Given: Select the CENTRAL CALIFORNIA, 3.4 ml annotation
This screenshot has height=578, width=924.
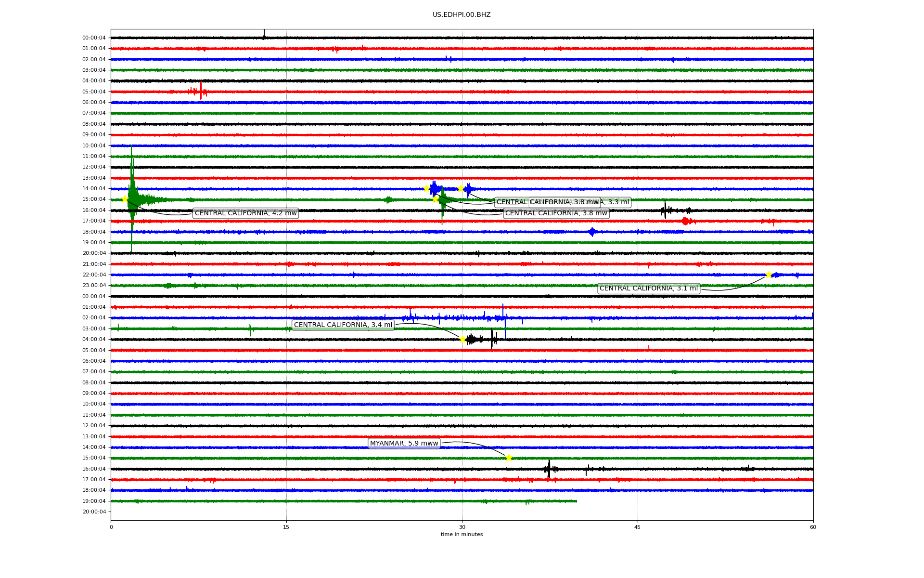Looking at the screenshot, I should (343, 325).
